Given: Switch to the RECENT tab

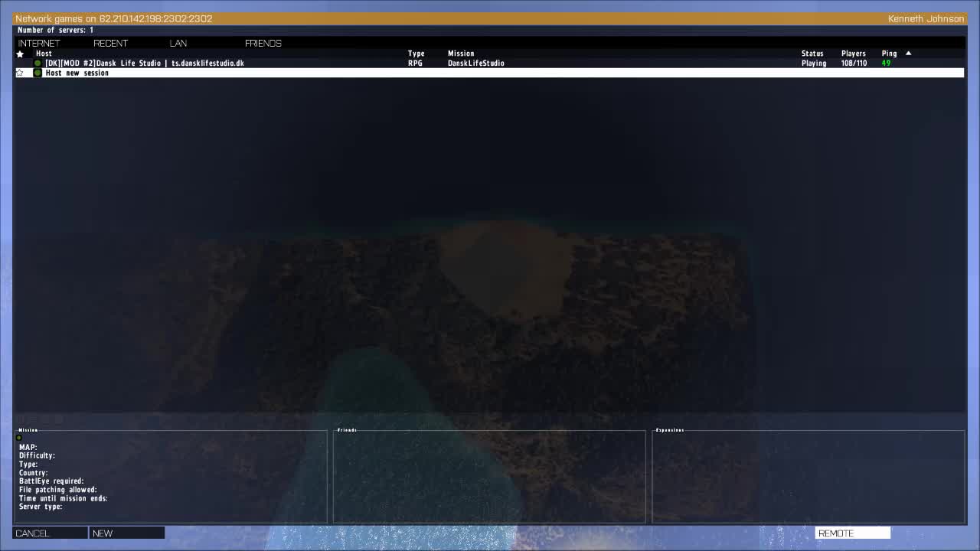Looking at the screenshot, I should [x=110, y=43].
